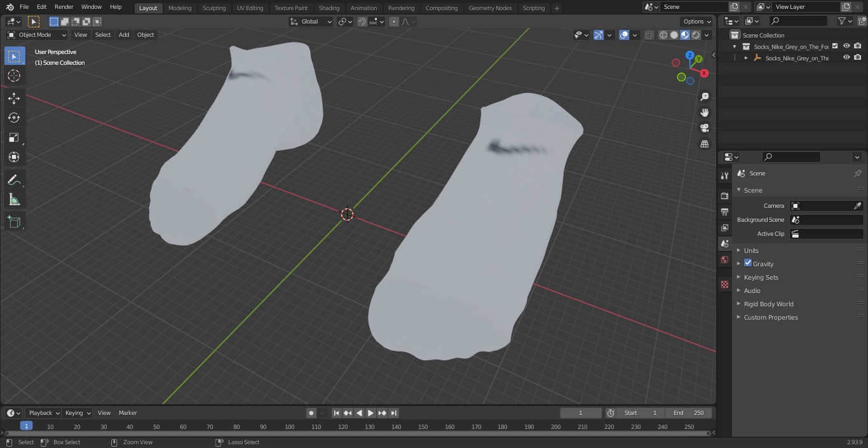Click the properties editor search field

(791, 157)
